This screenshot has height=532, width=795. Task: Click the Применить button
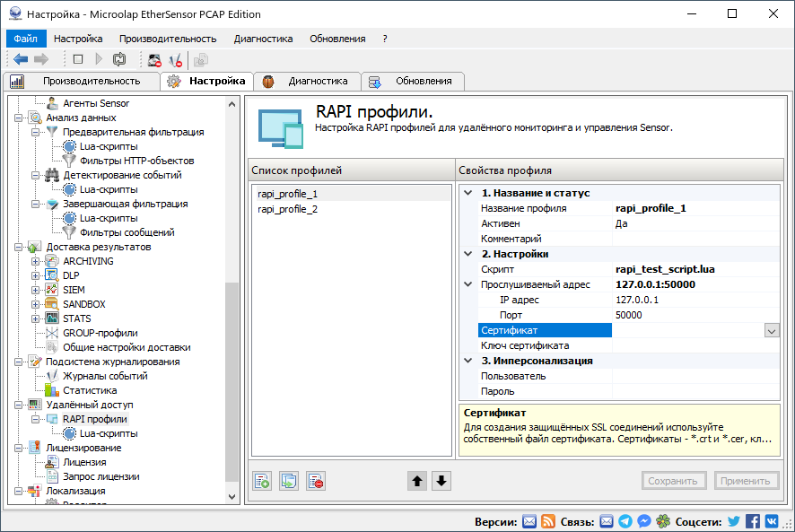(747, 480)
